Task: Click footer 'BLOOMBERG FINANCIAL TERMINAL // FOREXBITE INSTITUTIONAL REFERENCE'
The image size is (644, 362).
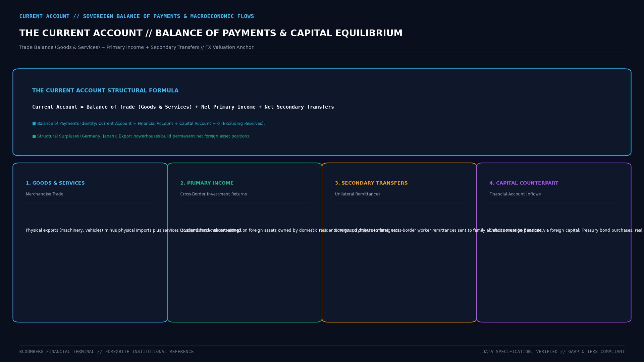Action: (x=106, y=352)
